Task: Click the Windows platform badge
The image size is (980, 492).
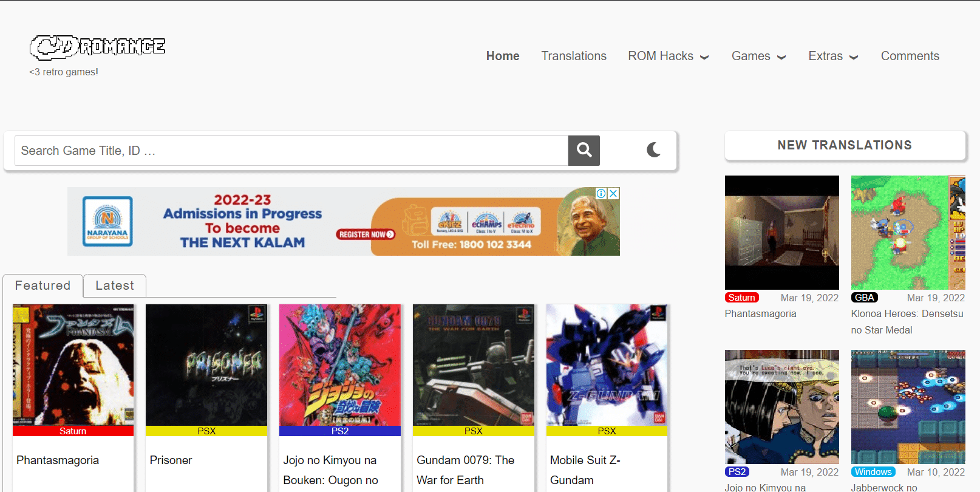Action: click(873, 472)
